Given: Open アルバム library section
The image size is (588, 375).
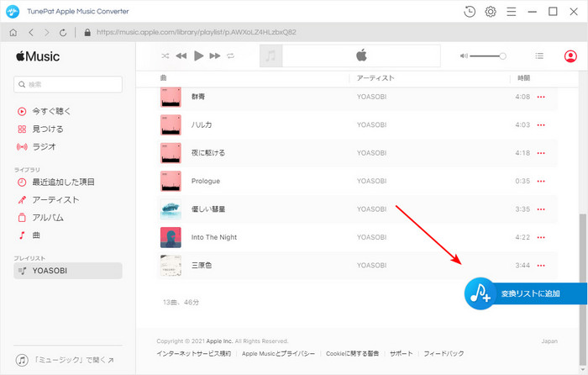Looking at the screenshot, I should tap(40, 218).
